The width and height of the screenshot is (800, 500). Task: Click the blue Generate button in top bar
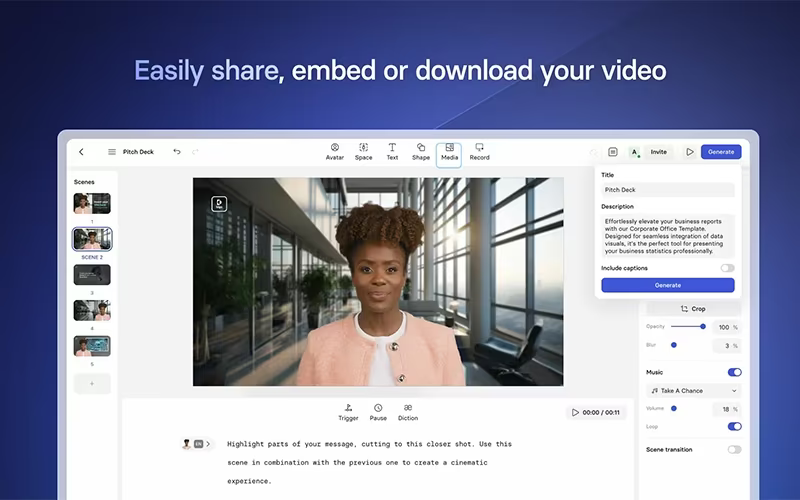pos(721,152)
